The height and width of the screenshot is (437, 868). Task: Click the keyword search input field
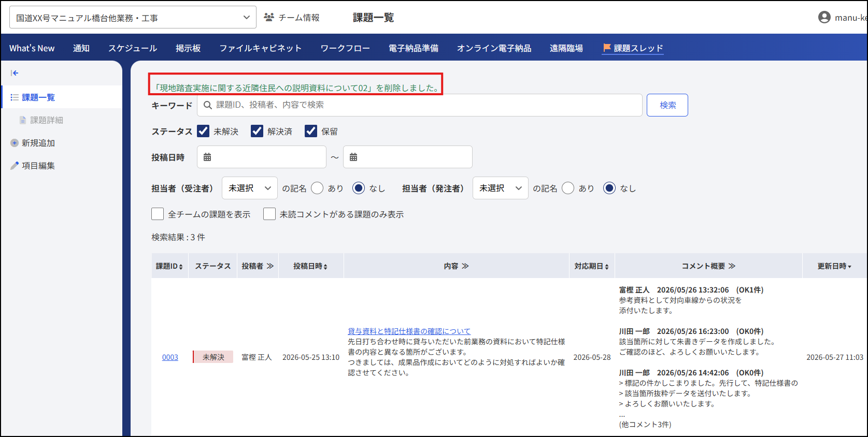coord(420,105)
